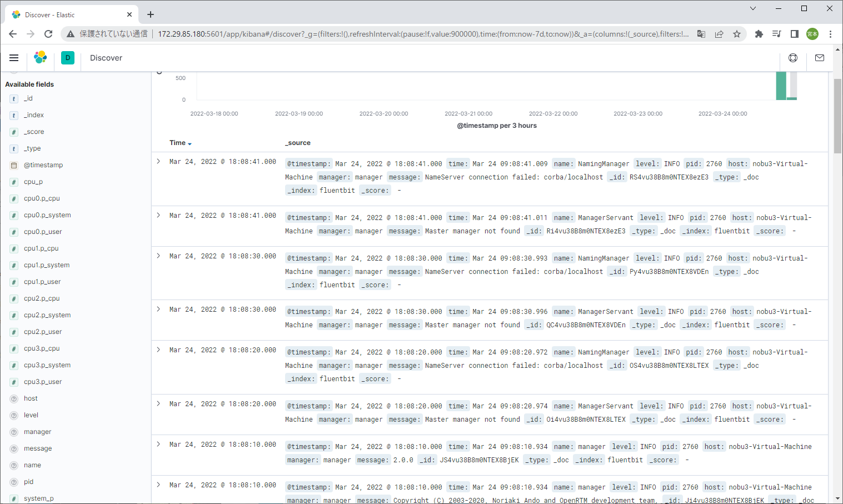Bookmark this page with star icon
This screenshot has height=504, width=843.
[737, 34]
